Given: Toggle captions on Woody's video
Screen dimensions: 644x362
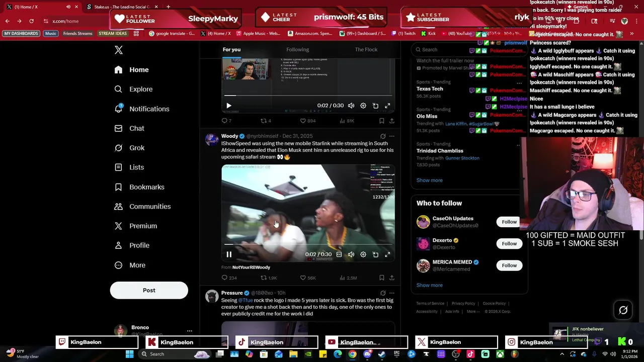Looking at the screenshot, I should coord(339,254).
